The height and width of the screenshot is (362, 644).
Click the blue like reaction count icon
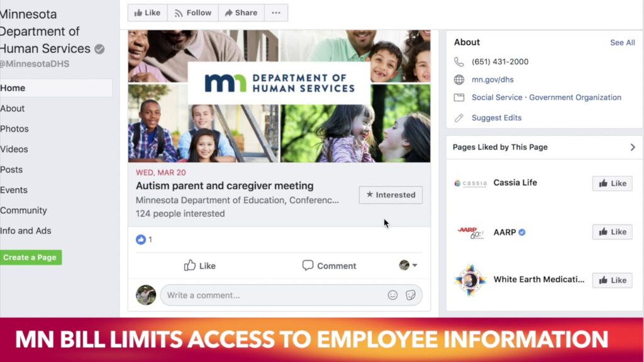(x=140, y=239)
